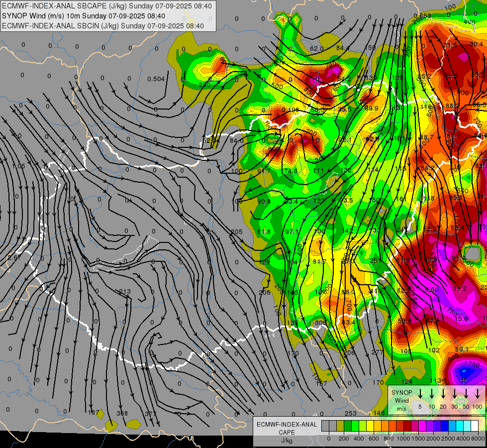Click the CAPE label in bottom legend
487x448 pixels.
point(287,433)
